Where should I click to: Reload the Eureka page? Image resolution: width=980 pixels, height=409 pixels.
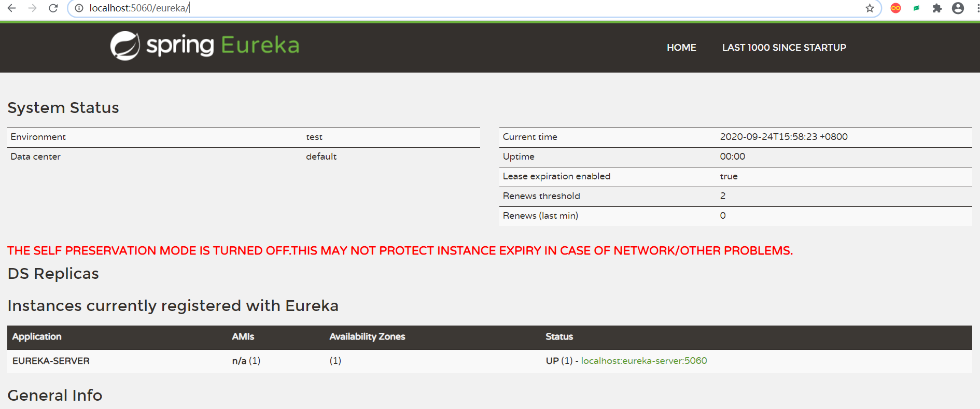53,8
